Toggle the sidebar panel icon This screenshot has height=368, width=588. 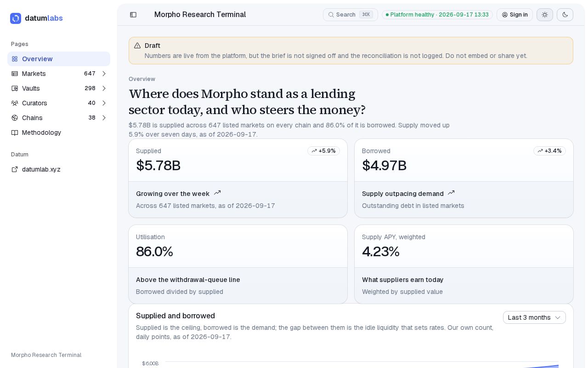click(133, 15)
